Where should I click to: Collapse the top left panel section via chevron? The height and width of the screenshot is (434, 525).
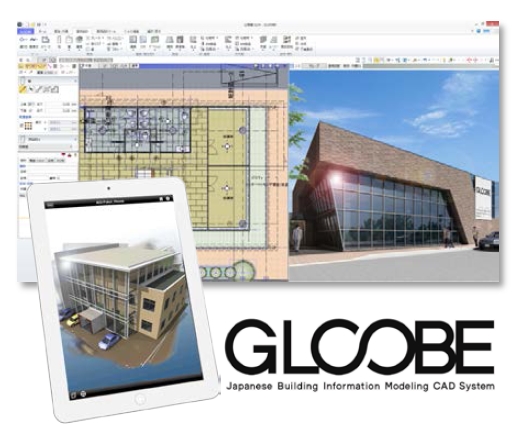(75, 81)
